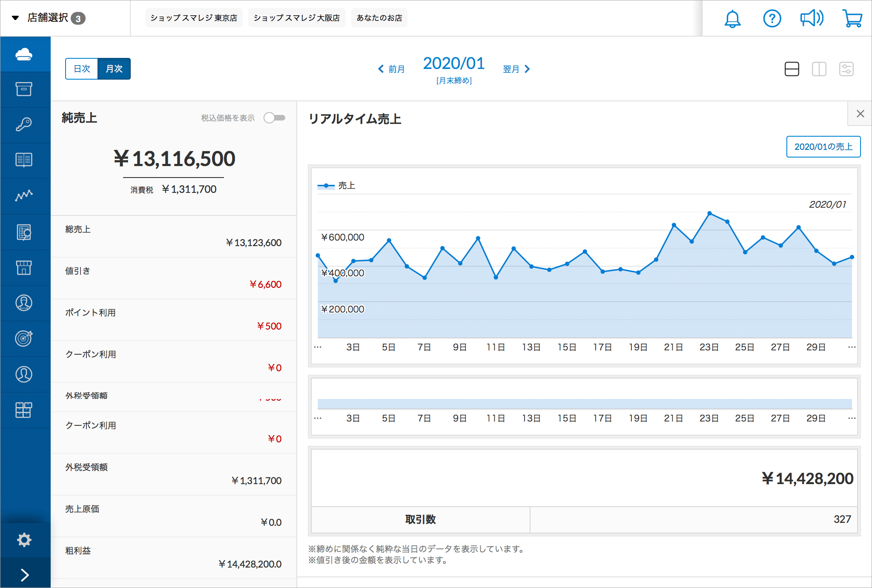The height and width of the screenshot is (588, 872).
Task: Open the archive box icon in sidebar
Action: click(24, 89)
